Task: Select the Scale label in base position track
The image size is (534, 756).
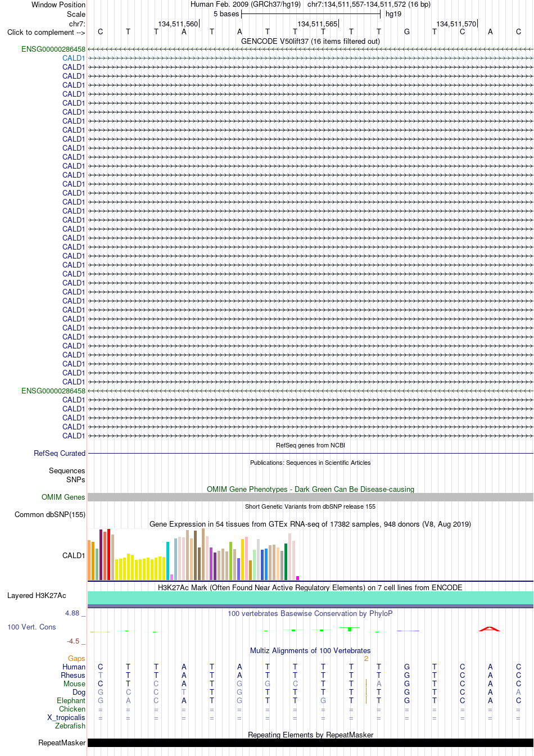Action: click(76, 14)
